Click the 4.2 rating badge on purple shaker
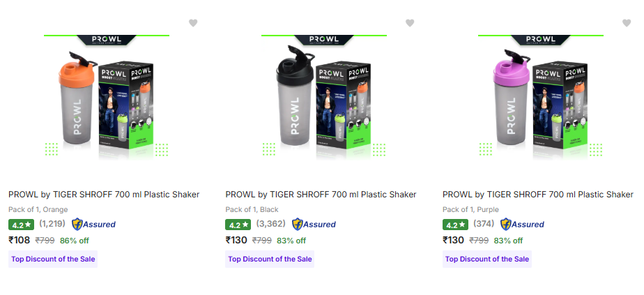The height and width of the screenshot is (295, 644). tap(455, 225)
